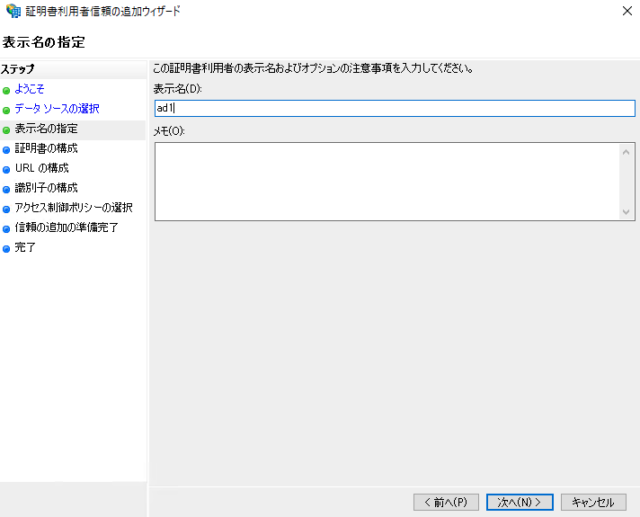This screenshot has height=517, width=640.
Task: Click the blue dot beside 証明書の構成
Action: click(6, 150)
